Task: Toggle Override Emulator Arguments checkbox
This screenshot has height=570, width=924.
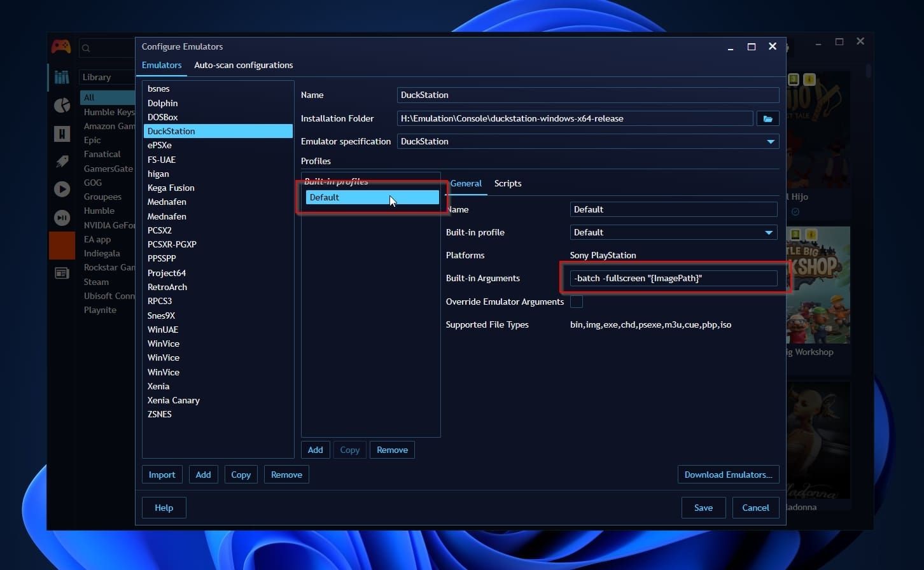Action: [x=577, y=302]
